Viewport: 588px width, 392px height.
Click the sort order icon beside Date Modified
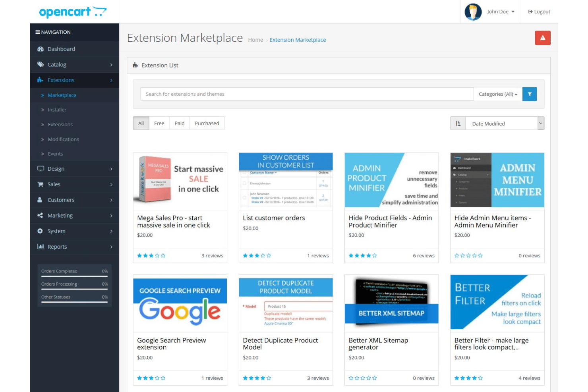point(458,124)
